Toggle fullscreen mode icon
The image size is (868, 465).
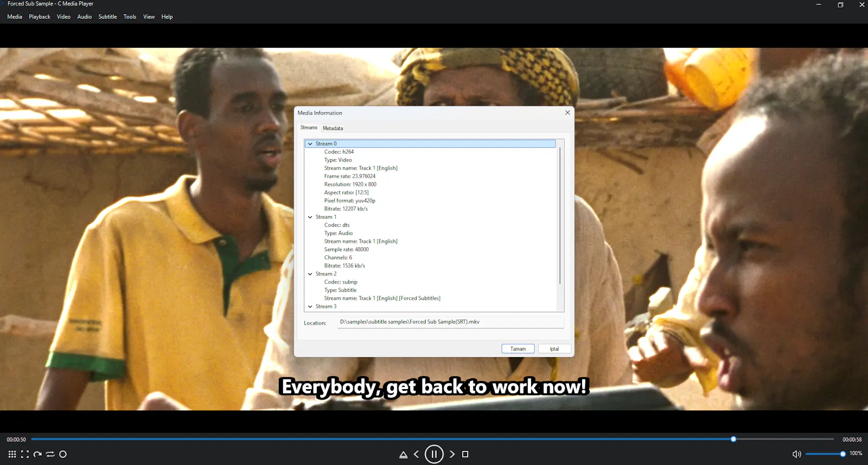pos(25,454)
